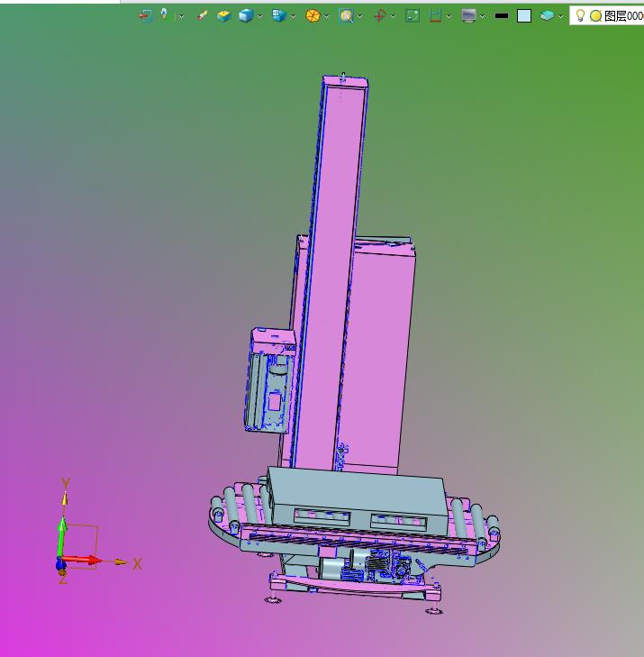Select the paintbrush attribute tool
Screen dimensions: 644x657
tap(203, 15)
